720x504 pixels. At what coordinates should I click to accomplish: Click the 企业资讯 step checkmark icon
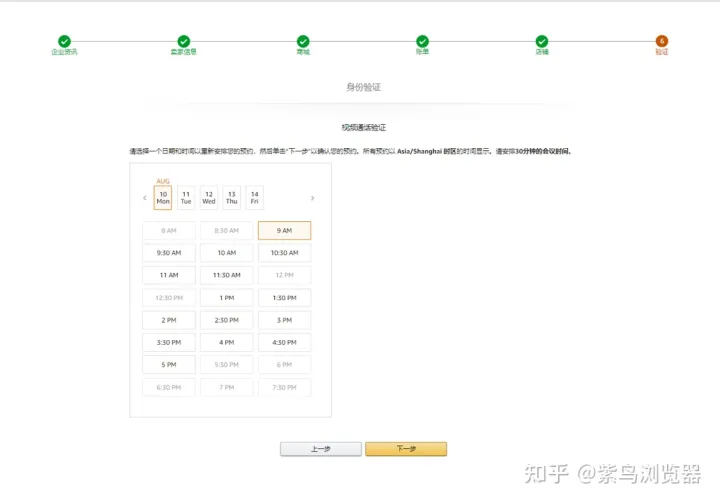pos(64,41)
